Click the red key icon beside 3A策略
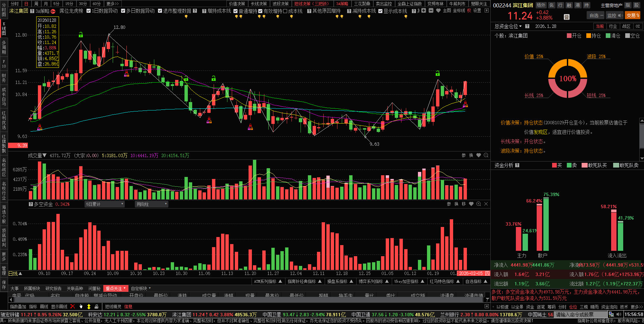This screenshot has width=644, height=324. (x=53, y=11)
